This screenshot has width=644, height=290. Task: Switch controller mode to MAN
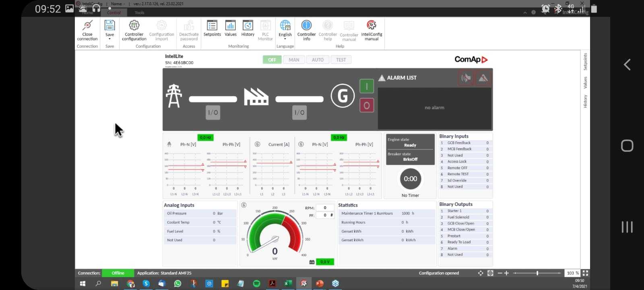(294, 60)
